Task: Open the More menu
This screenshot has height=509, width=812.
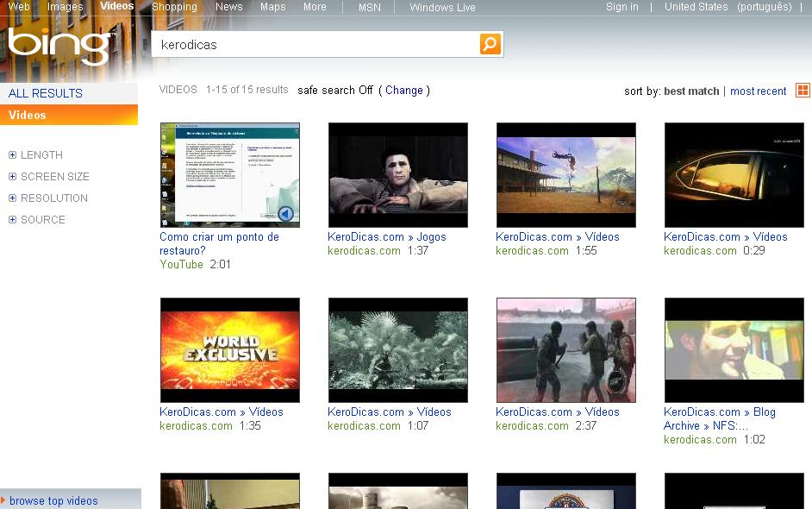Action: pyautogui.click(x=315, y=7)
